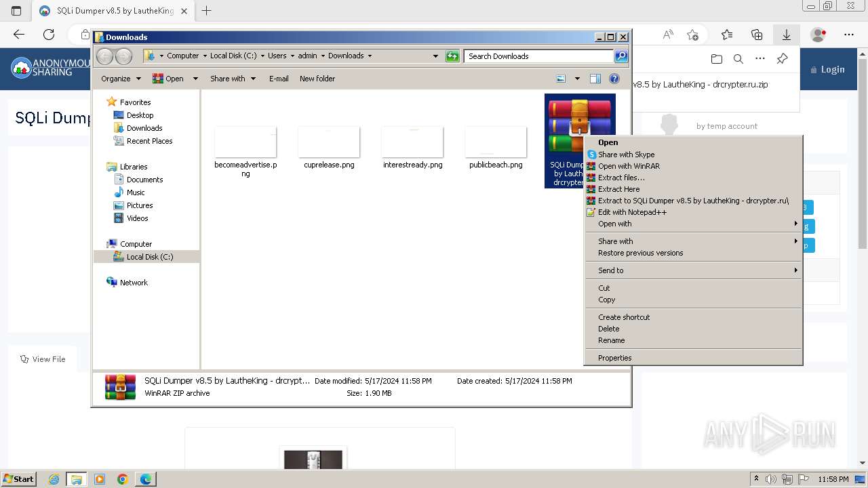
Task: Choose Cut from context menu
Action: pyautogui.click(x=693, y=288)
